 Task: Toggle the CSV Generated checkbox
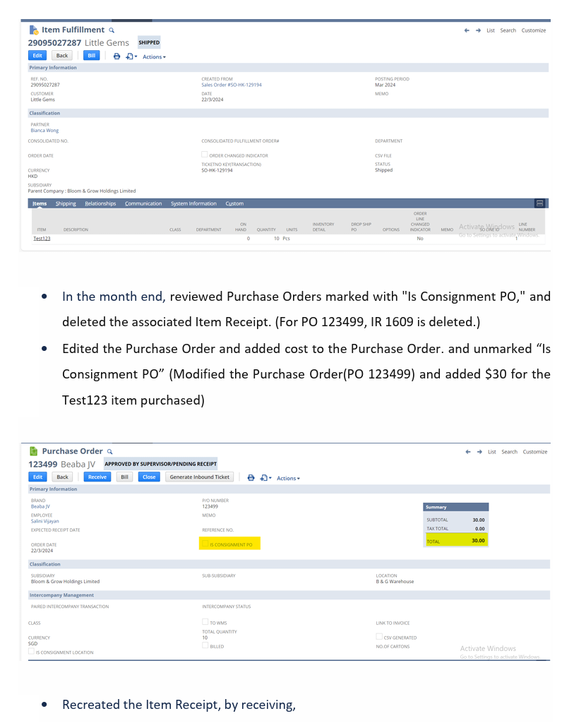[379, 637]
